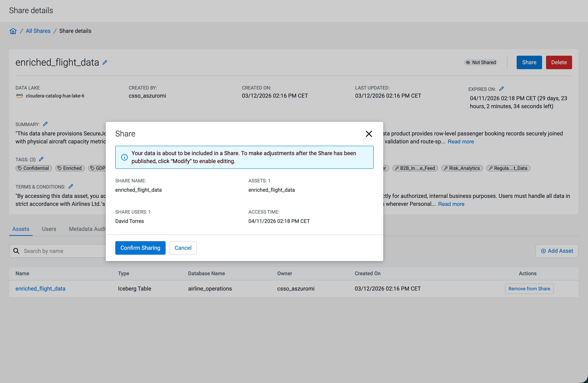Edit terms & conditions pencil icon
Viewport: 588px width, 383px height.
(71, 186)
